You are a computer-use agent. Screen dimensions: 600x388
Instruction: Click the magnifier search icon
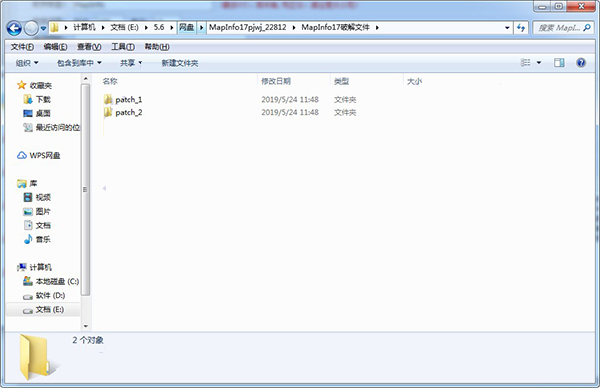click(x=587, y=28)
